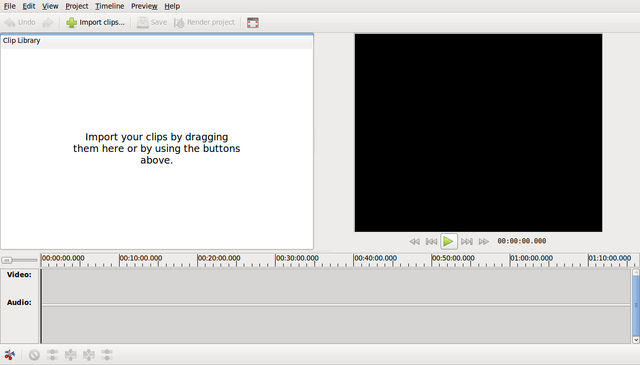Open the Preview menu

point(144,6)
